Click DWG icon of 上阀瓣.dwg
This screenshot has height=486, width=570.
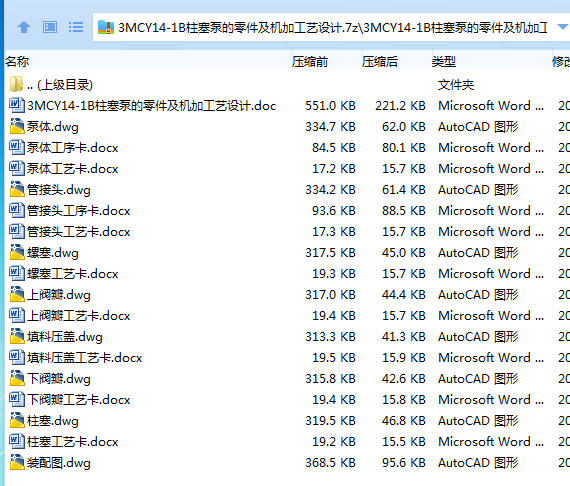click(x=17, y=294)
